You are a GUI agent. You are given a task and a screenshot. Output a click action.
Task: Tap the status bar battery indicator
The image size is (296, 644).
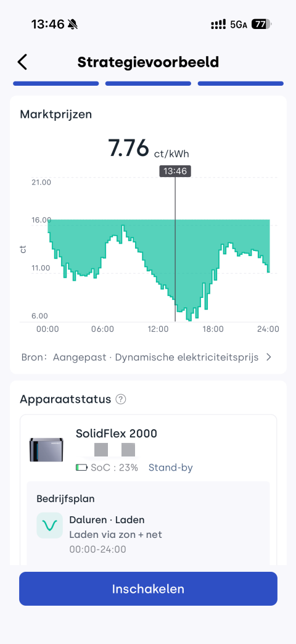pos(261,25)
